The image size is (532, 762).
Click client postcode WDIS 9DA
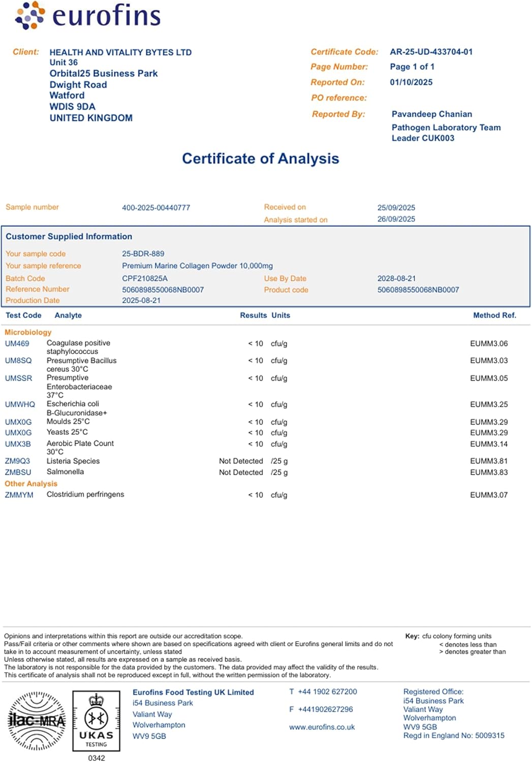point(72,107)
